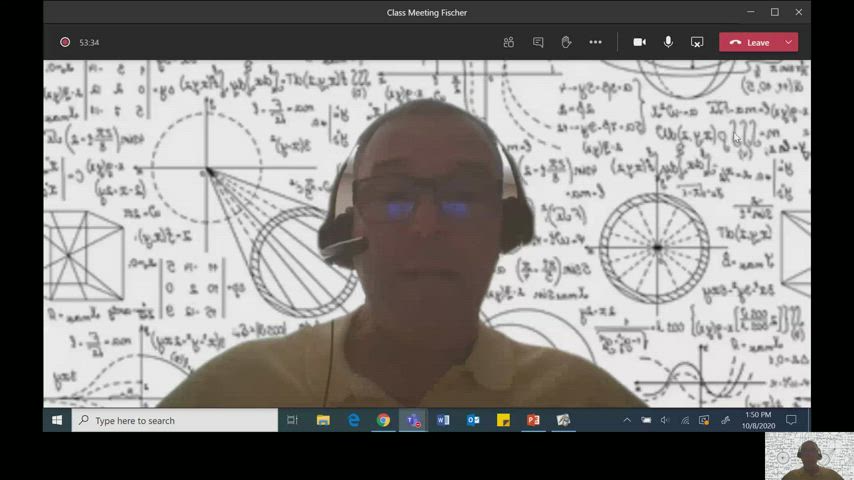Click the red Leave button
The height and width of the screenshot is (480, 854).
tap(750, 42)
